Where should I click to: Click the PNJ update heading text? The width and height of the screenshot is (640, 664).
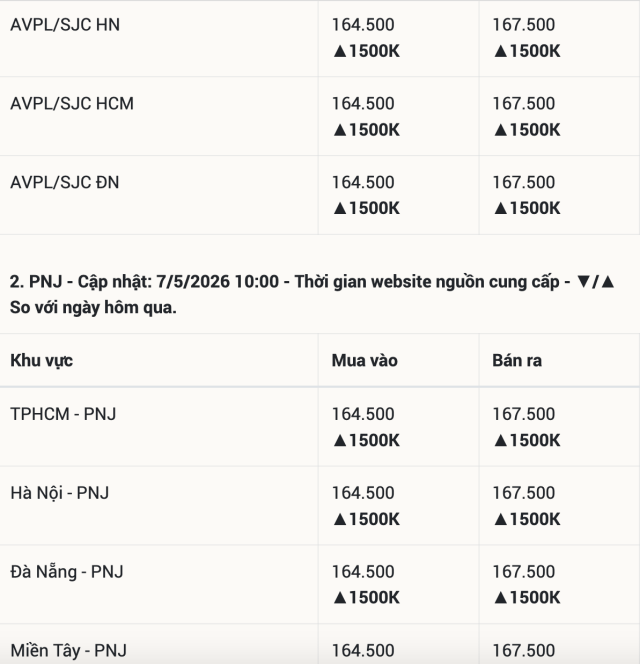(x=312, y=295)
